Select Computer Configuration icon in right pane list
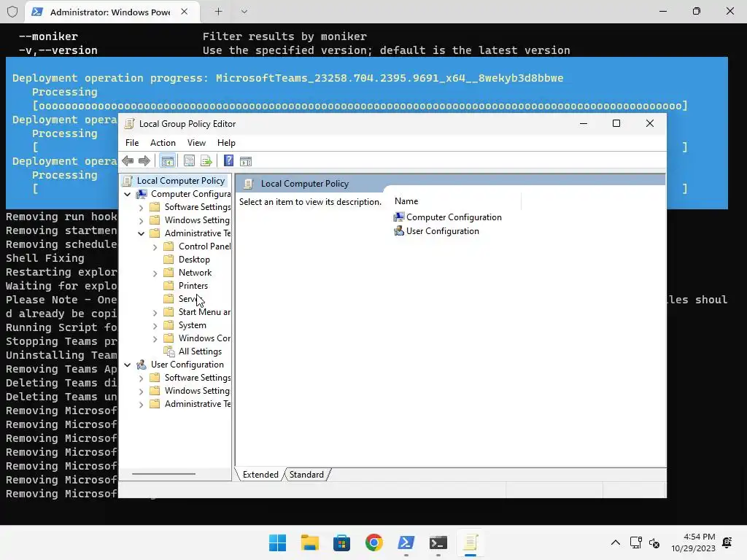 point(399,217)
